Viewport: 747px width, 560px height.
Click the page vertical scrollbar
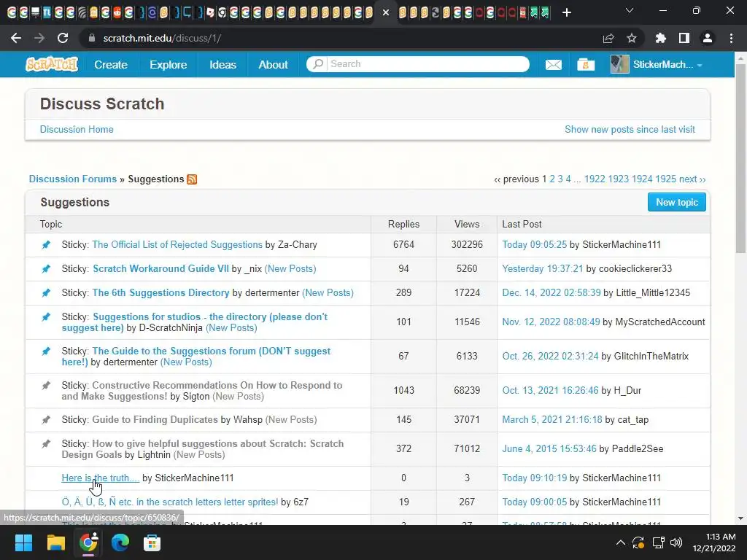point(740,157)
